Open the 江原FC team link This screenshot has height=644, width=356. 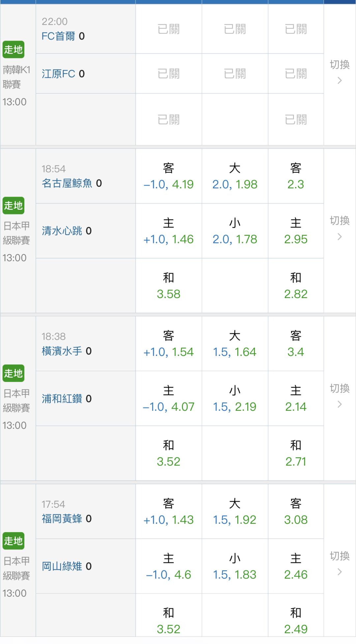point(58,74)
